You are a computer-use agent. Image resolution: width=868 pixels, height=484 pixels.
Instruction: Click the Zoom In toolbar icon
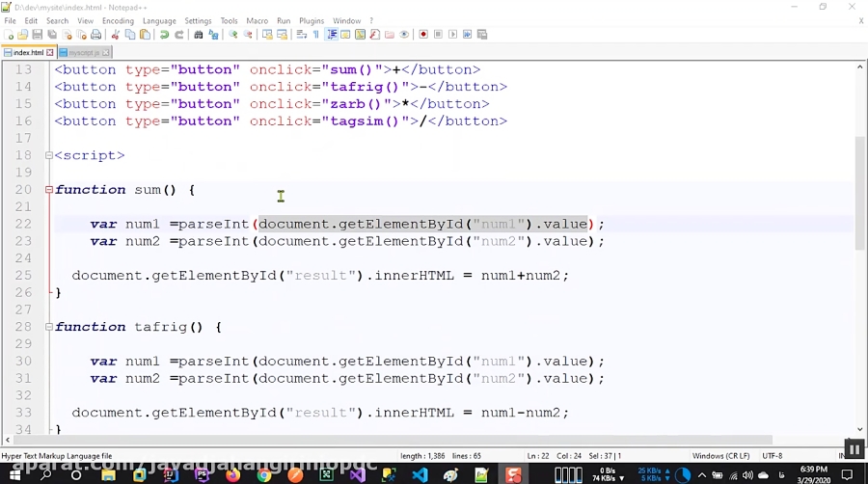[233, 35]
